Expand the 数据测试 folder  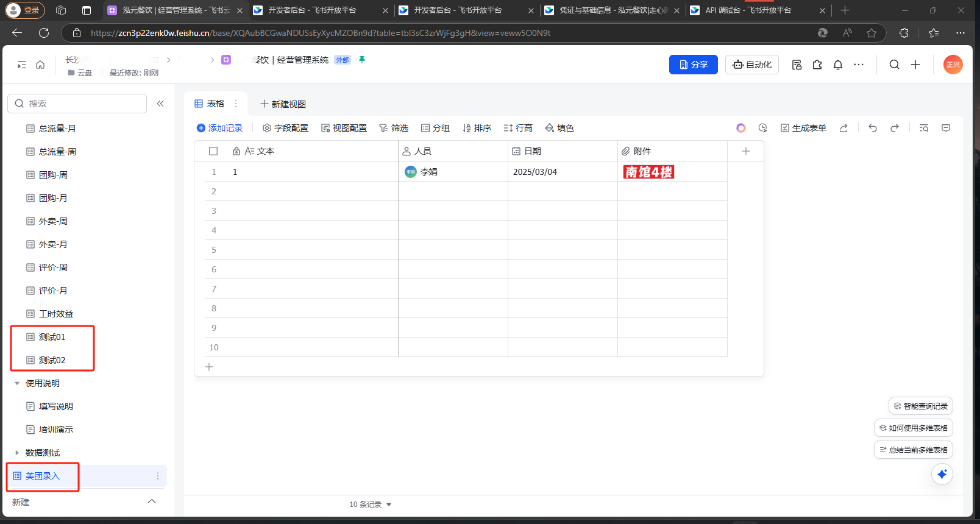(17, 453)
